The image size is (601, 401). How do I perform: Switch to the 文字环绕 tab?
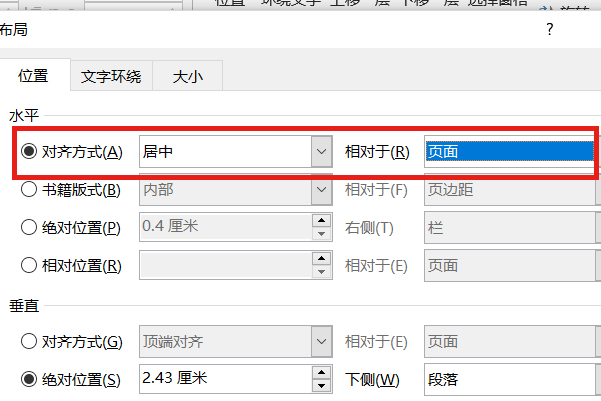[x=111, y=76]
